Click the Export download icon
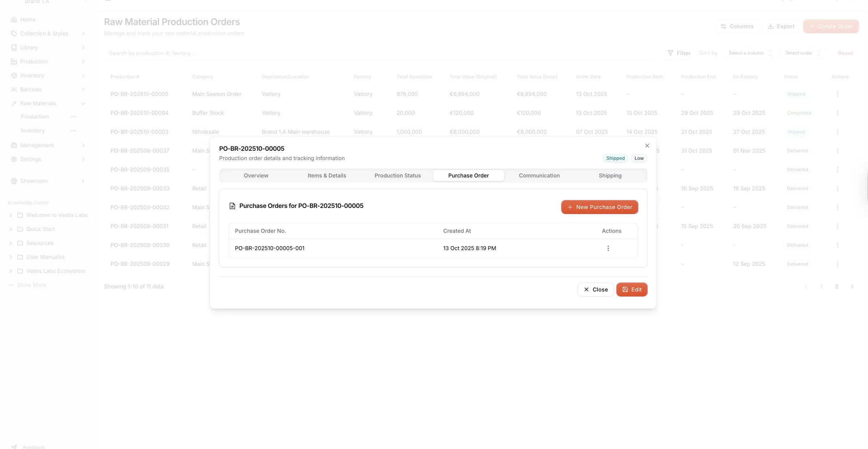Viewport: 868px width, 449px height. tap(771, 26)
